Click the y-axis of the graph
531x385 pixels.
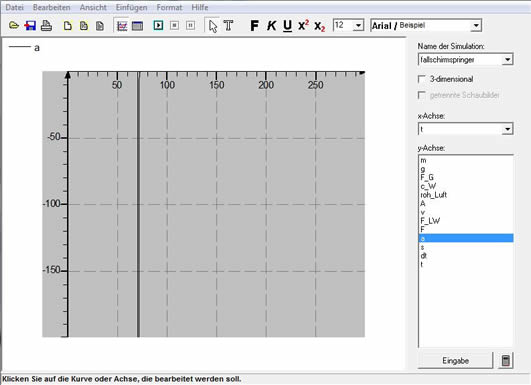(68, 205)
